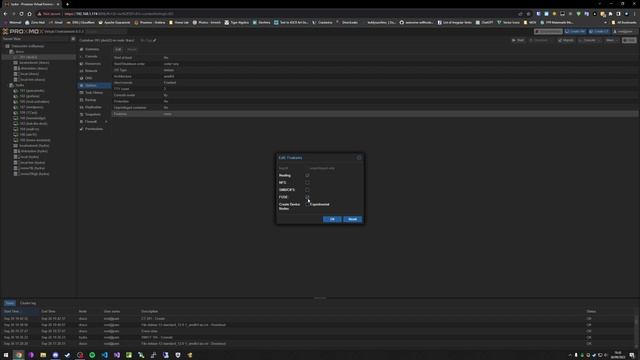Click the Proxmox logo in header
The image size is (640, 360).
point(22,31)
